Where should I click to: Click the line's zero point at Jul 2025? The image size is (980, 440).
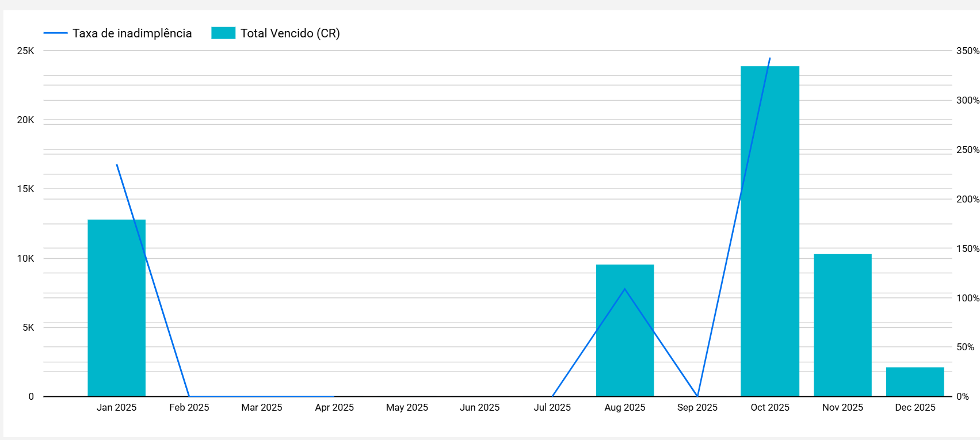point(552,396)
